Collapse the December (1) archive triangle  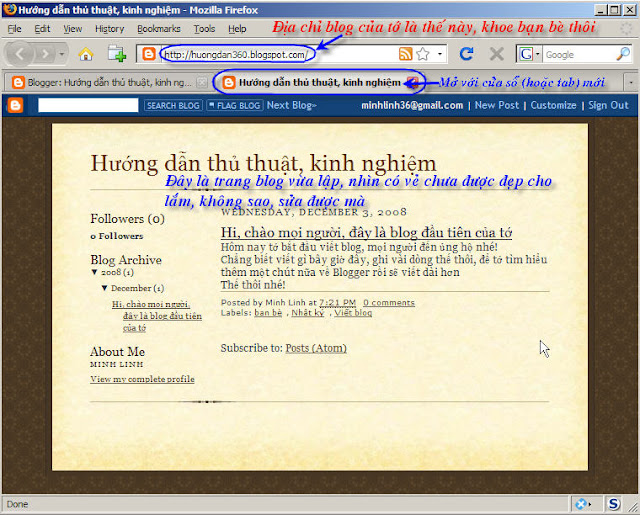coord(104,288)
